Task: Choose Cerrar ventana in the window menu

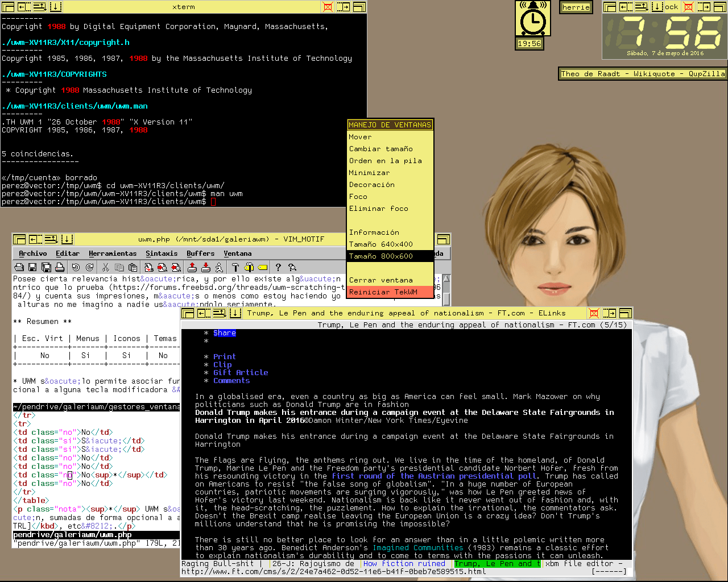Action: 390,280
